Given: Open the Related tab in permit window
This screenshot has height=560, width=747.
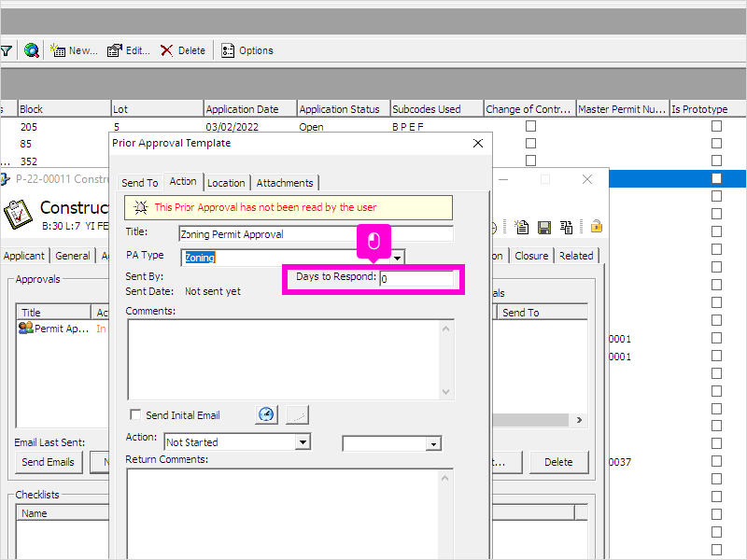Looking at the screenshot, I should pos(576,256).
